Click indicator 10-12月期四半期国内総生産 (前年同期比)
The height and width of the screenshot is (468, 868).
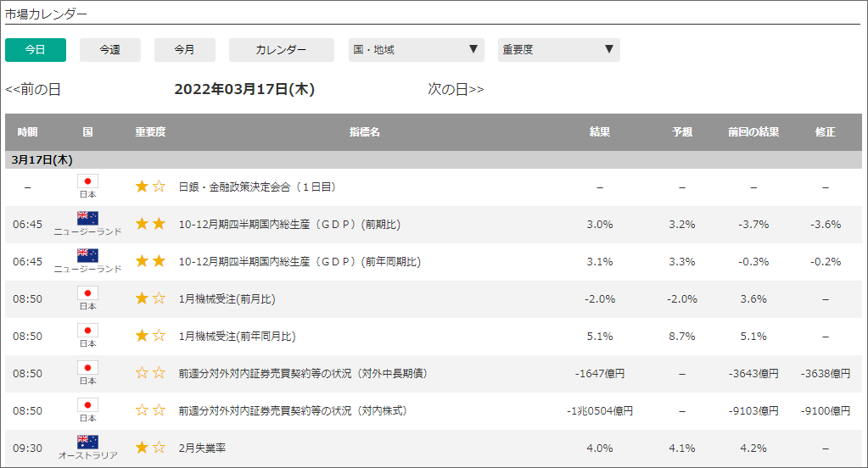[300, 262]
